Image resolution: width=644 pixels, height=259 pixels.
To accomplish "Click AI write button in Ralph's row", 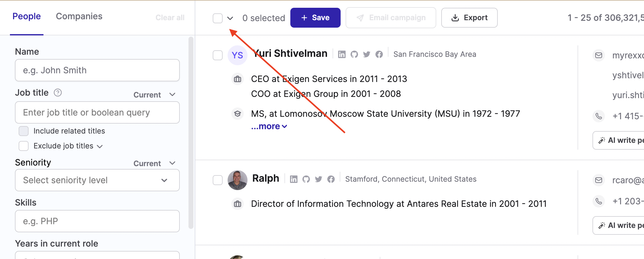I will tap(619, 225).
